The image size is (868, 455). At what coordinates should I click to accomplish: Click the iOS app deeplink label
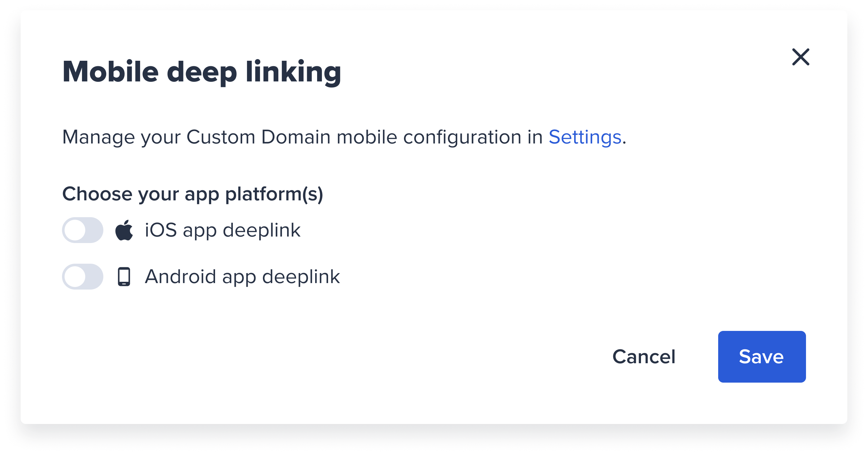(222, 230)
